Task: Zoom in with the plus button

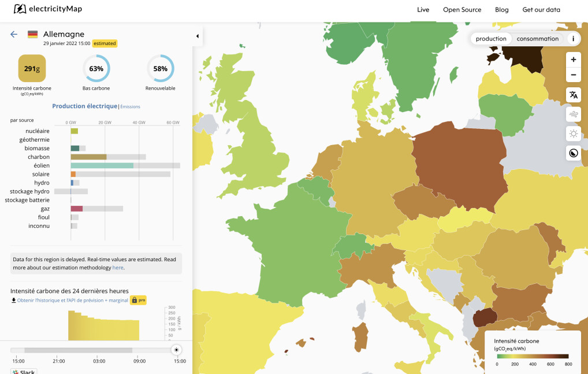Action: coord(574,60)
